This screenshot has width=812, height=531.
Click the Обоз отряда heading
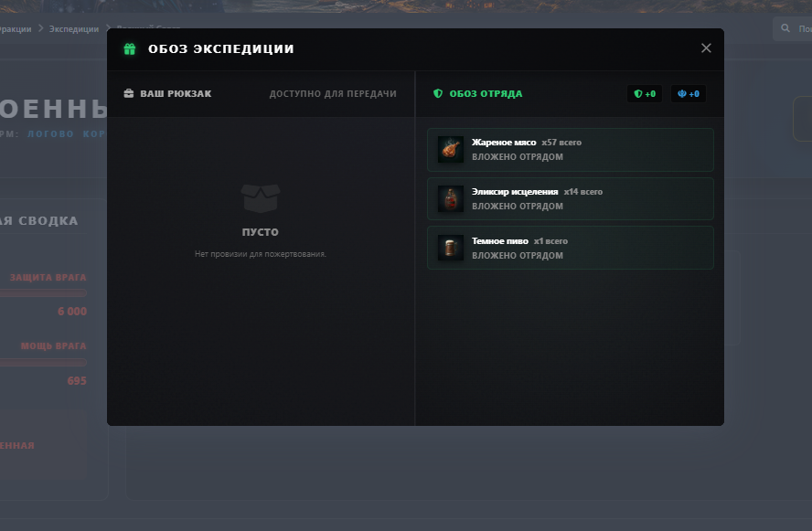[x=486, y=93]
